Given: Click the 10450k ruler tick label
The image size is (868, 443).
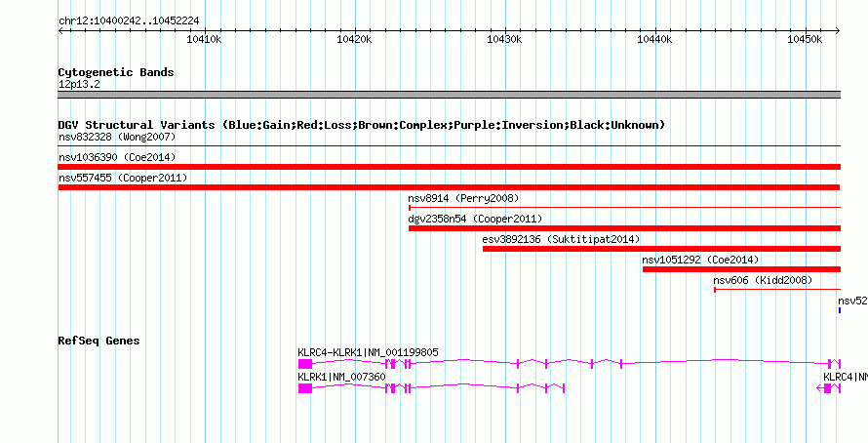Looking at the screenshot, I should coord(805,39).
